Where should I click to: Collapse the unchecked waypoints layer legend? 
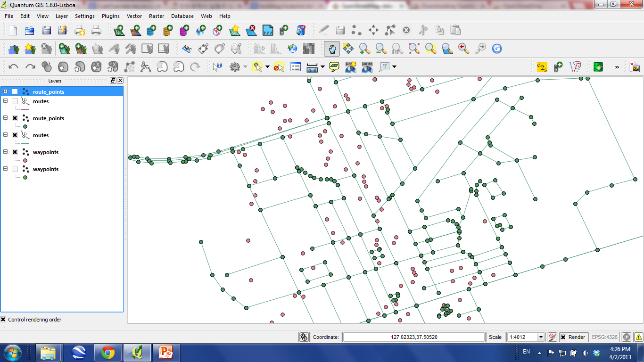point(5,169)
